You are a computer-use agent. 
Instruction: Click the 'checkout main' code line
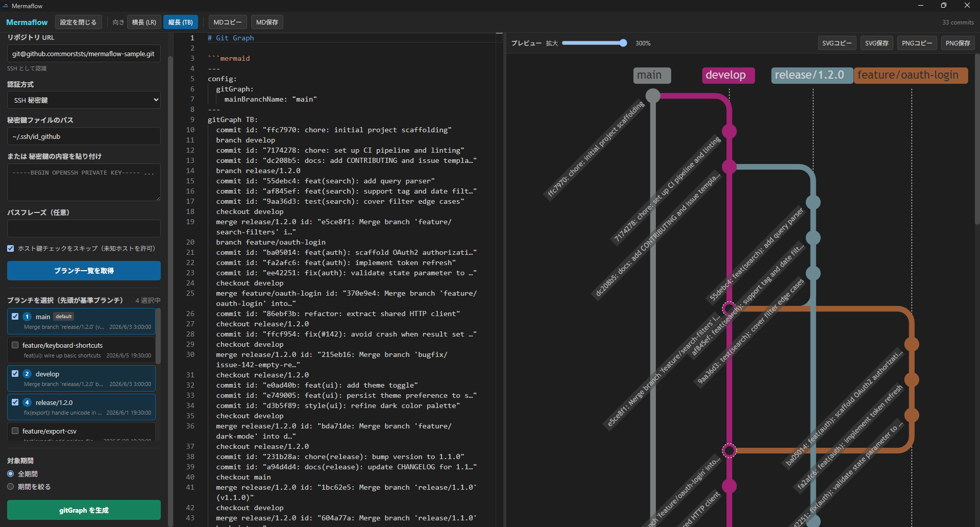coord(243,477)
